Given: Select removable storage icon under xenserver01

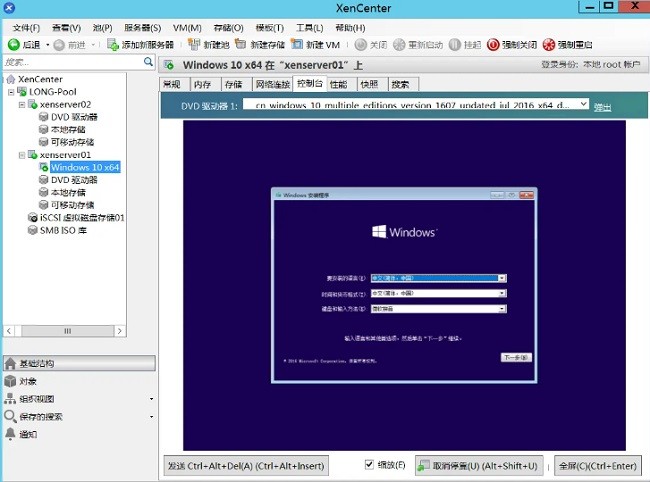Looking at the screenshot, I should pyautogui.click(x=44, y=205).
